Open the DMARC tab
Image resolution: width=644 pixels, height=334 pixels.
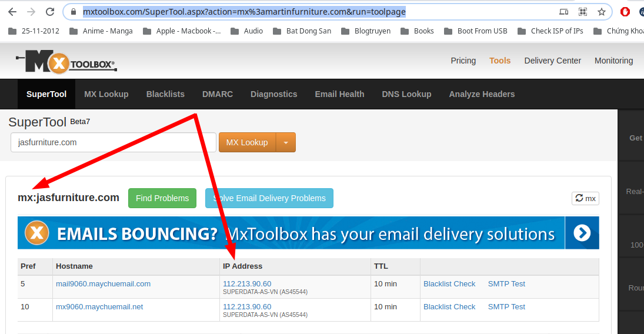pos(217,94)
